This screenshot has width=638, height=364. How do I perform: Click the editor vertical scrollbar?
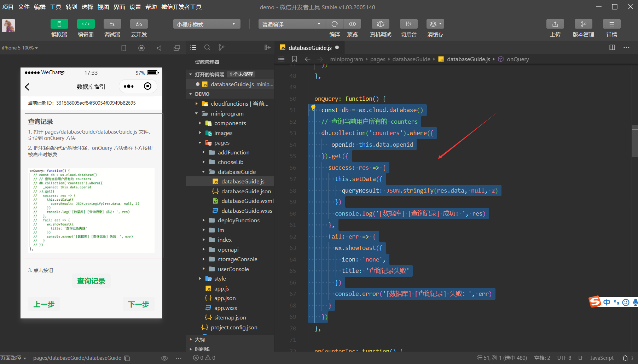pos(634,141)
